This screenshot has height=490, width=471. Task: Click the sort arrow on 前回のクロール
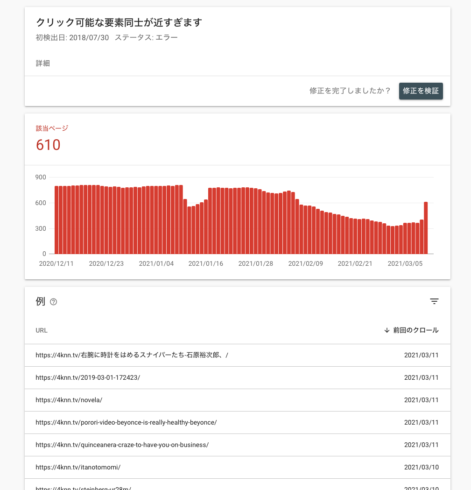[x=387, y=330]
